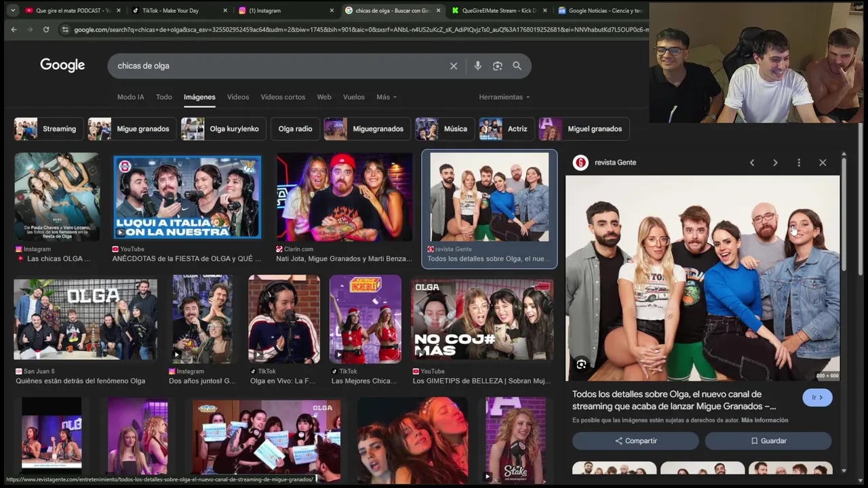868x488 pixels.
Task: Open the Instagram Las chicas OLGA thumbnail
Action: tap(57, 197)
